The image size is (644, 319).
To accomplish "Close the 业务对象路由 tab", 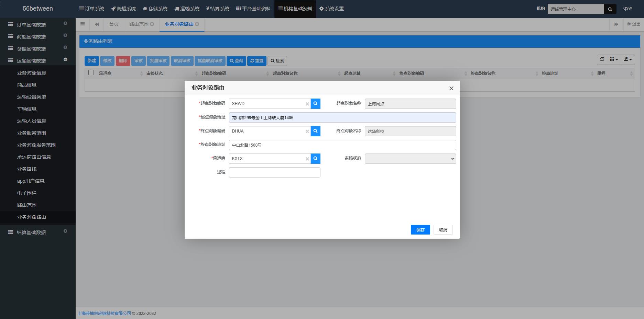I will [197, 24].
